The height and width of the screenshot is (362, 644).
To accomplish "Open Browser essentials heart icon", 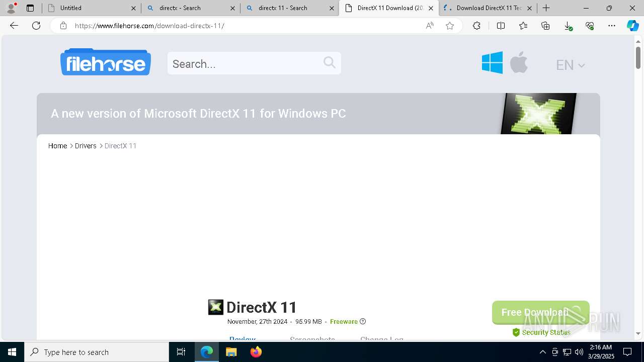I will tap(590, 26).
